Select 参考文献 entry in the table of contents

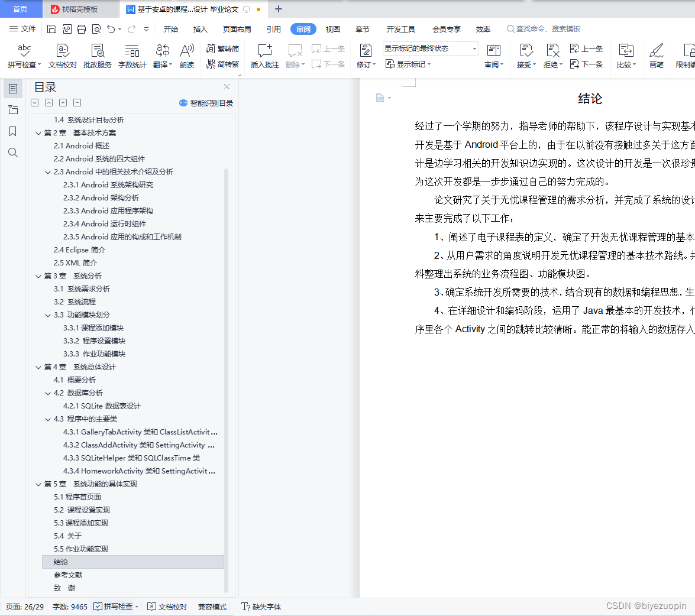pyautogui.click(x=67, y=575)
